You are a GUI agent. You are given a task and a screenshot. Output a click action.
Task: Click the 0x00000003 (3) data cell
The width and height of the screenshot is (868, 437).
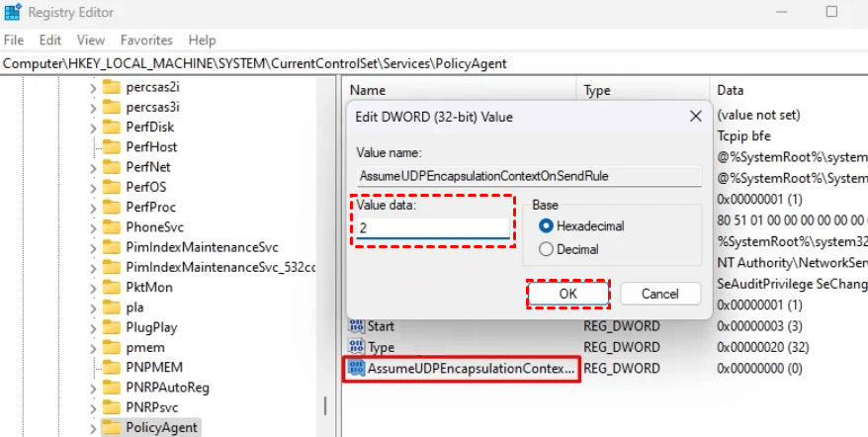[x=759, y=326]
